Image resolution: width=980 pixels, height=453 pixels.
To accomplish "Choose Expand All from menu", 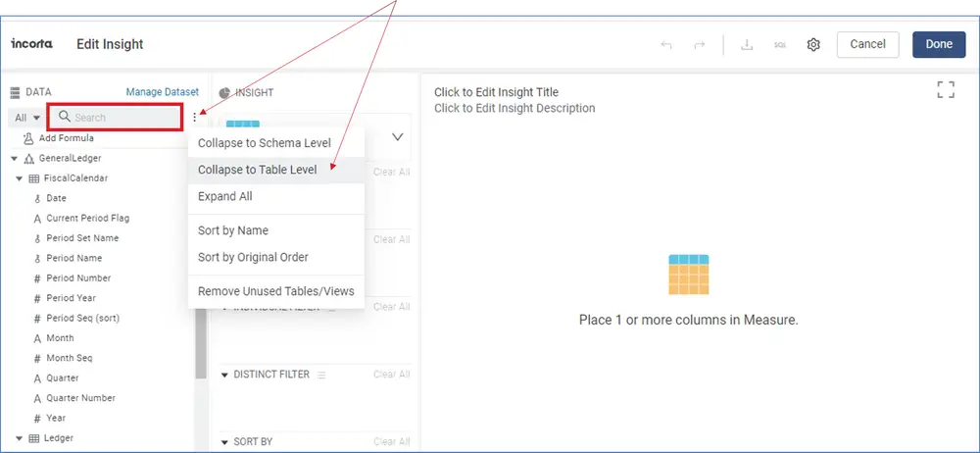I will click(x=276, y=196).
